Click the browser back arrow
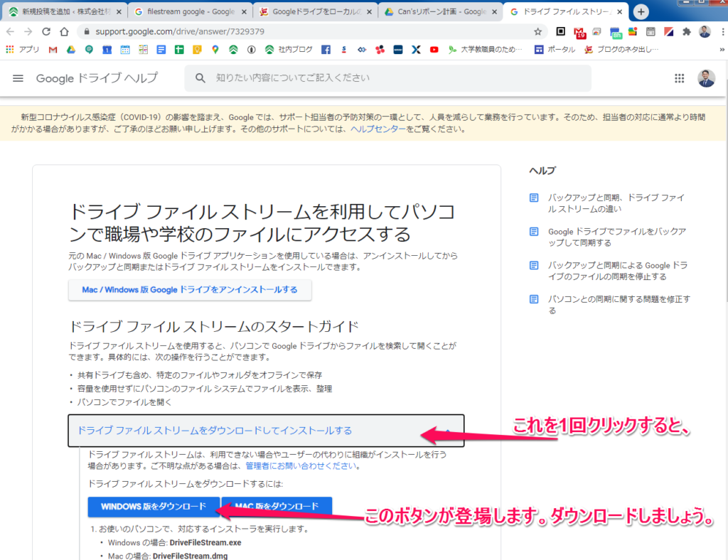Image resolution: width=728 pixels, height=560 pixels. click(10, 31)
